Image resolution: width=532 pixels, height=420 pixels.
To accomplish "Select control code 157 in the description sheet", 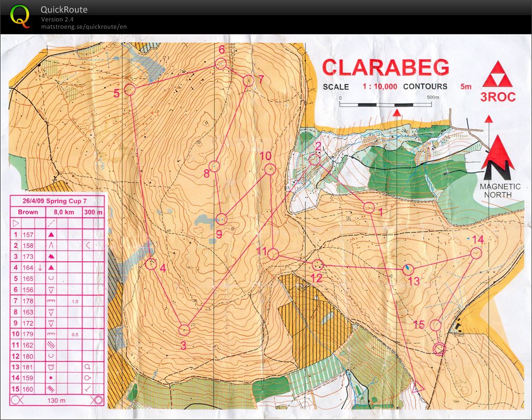I will pos(28,235).
